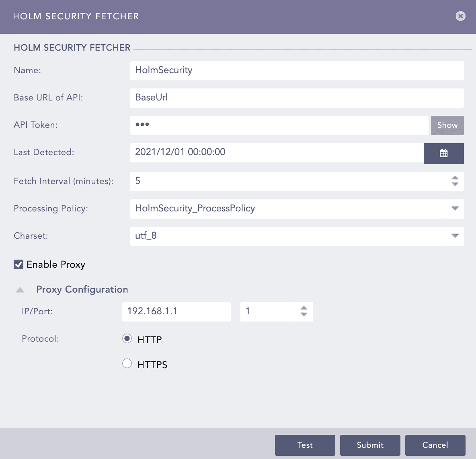Collapse the Proxy Configuration section
Screen dimensions: 476x459
coord(20,290)
